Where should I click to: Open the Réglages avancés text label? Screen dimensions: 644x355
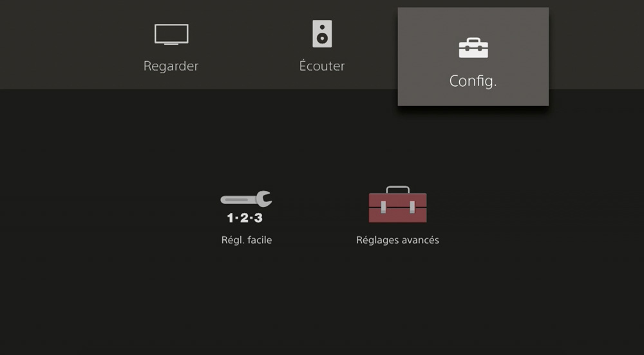pyautogui.click(x=397, y=241)
